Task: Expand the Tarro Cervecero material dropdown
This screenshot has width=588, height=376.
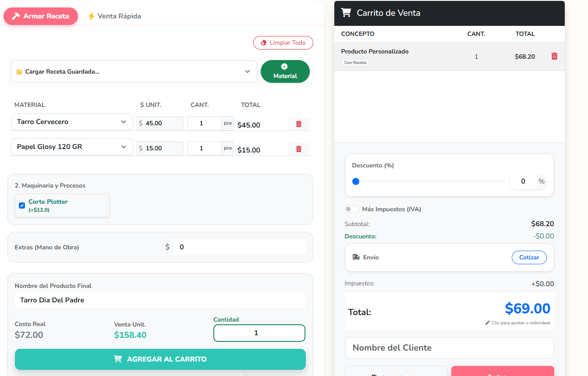Action: tap(72, 122)
